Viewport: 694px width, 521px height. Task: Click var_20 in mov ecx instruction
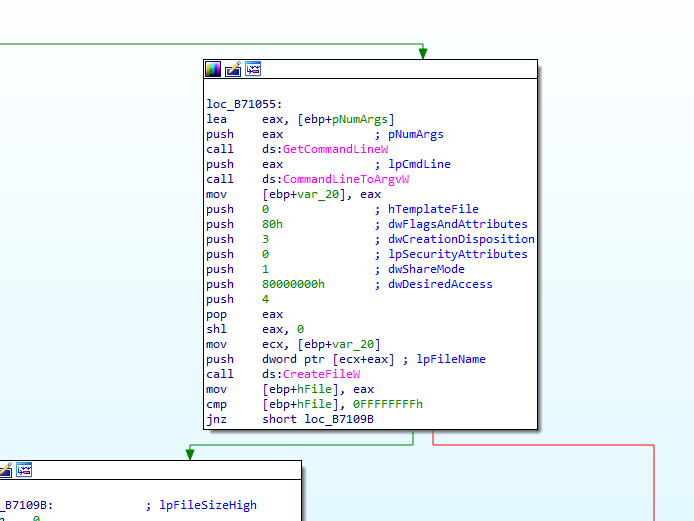click(x=353, y=344)
